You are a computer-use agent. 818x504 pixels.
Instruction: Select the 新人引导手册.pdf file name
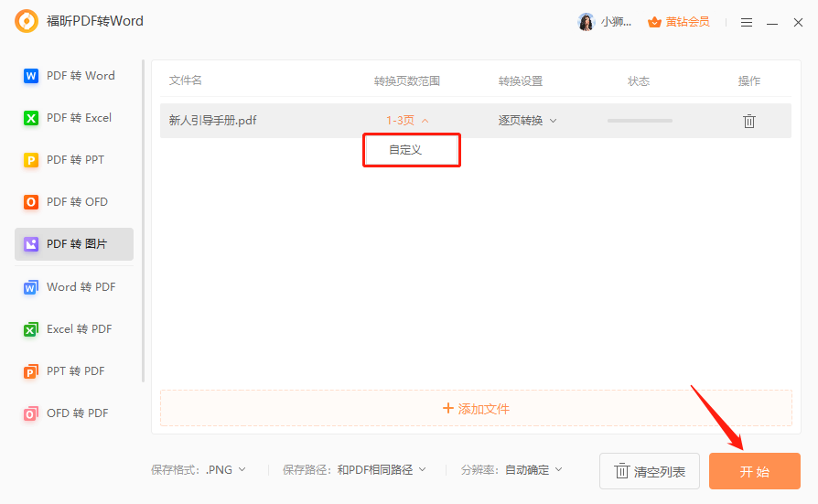pyautogui.click(x=213, y=121)
